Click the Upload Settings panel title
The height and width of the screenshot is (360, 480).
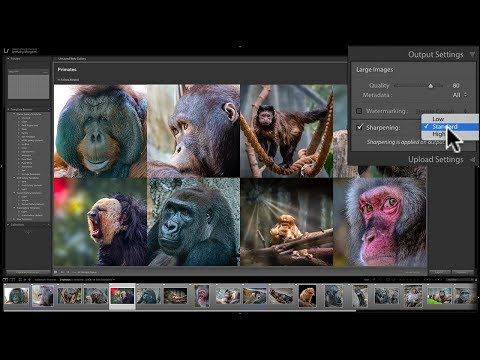pos(435,160)
